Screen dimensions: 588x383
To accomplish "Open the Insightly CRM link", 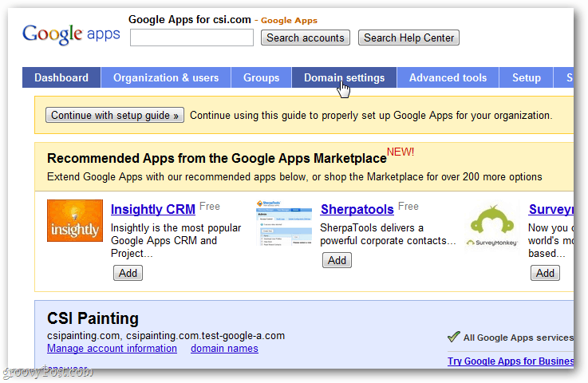I will pyautogui.click(x=153, y=209).
